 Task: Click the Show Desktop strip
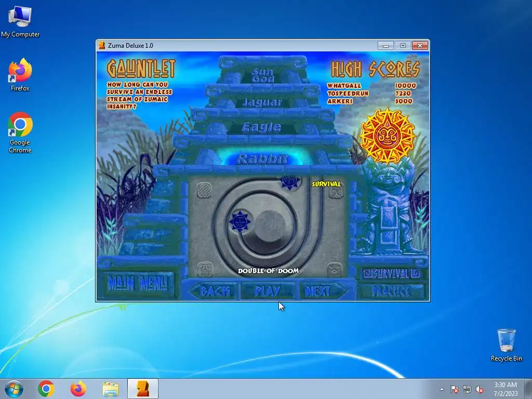529,389
